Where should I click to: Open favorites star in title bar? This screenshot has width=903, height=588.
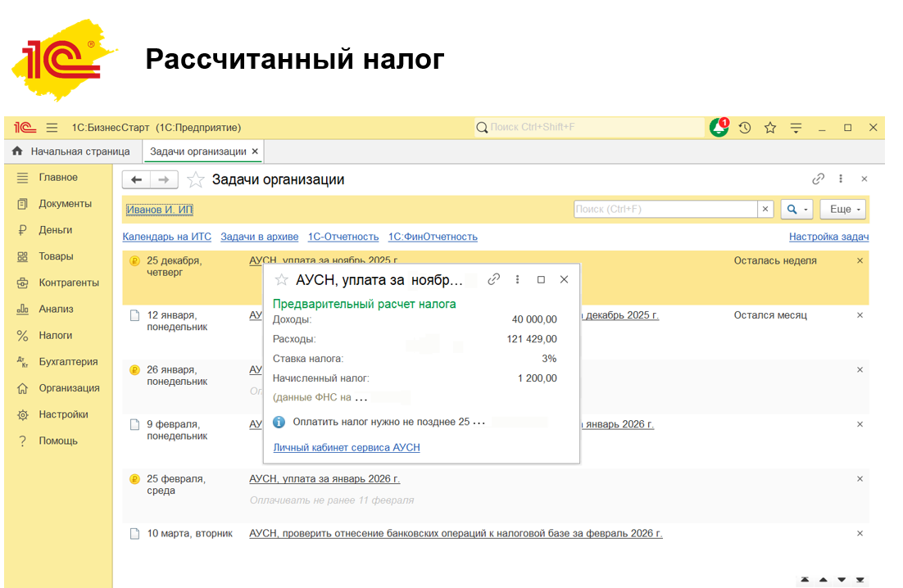pyautogui.click(x=770, y=128)
